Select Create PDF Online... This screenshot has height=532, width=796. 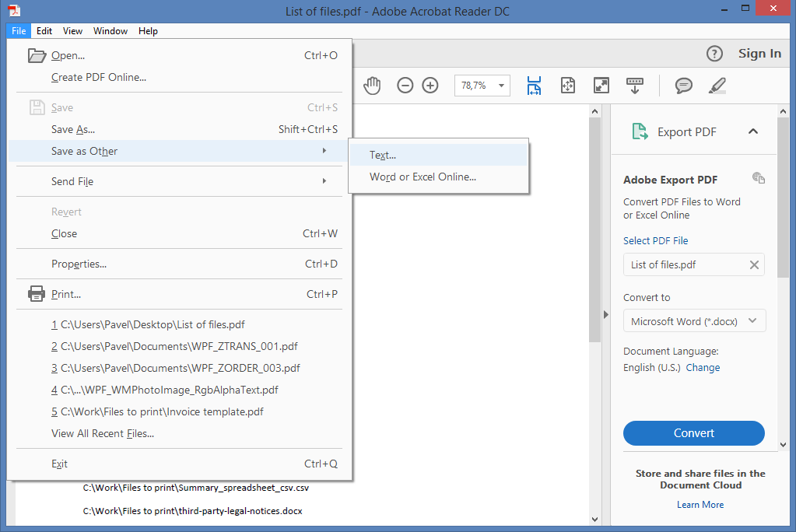click(176, 77)
